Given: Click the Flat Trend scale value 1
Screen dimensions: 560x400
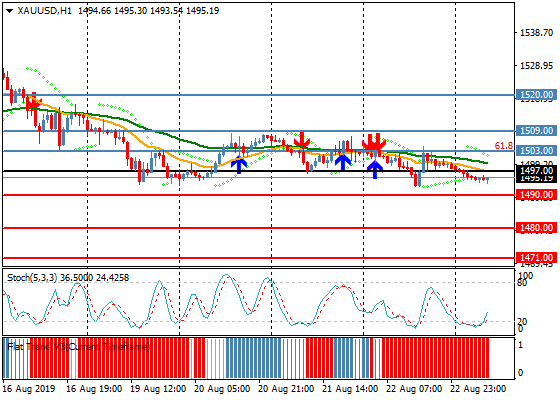Looking at the screenshot, I should pyautogui.click(x=520, y=345).
